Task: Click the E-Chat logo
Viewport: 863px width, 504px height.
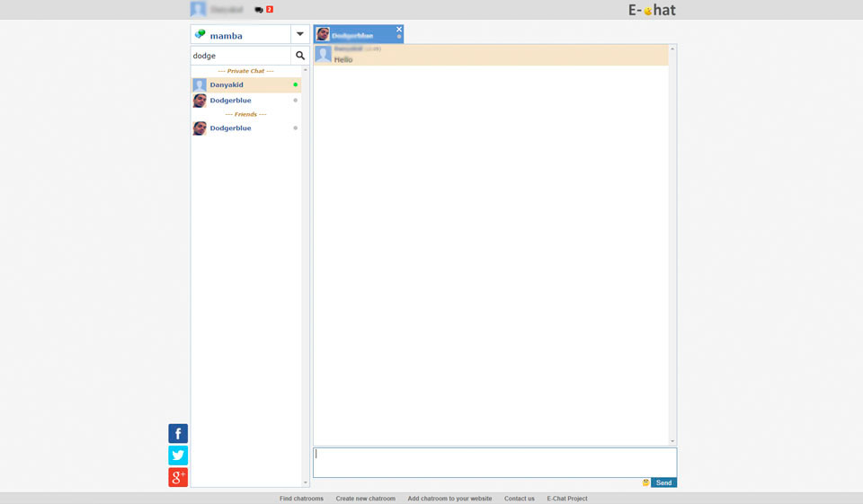Action: 652,10
